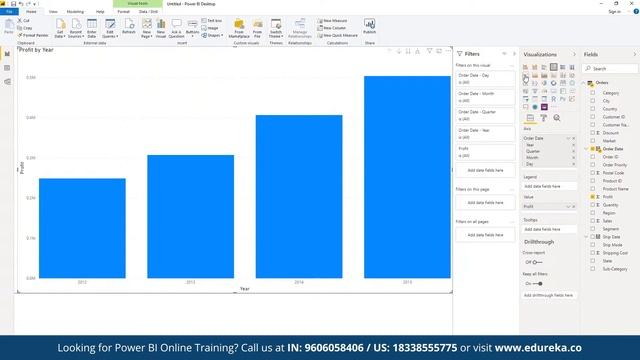The height and width of the screenshot is (360, 640).
Task: Click New Measure button
Action: point(333,20)
